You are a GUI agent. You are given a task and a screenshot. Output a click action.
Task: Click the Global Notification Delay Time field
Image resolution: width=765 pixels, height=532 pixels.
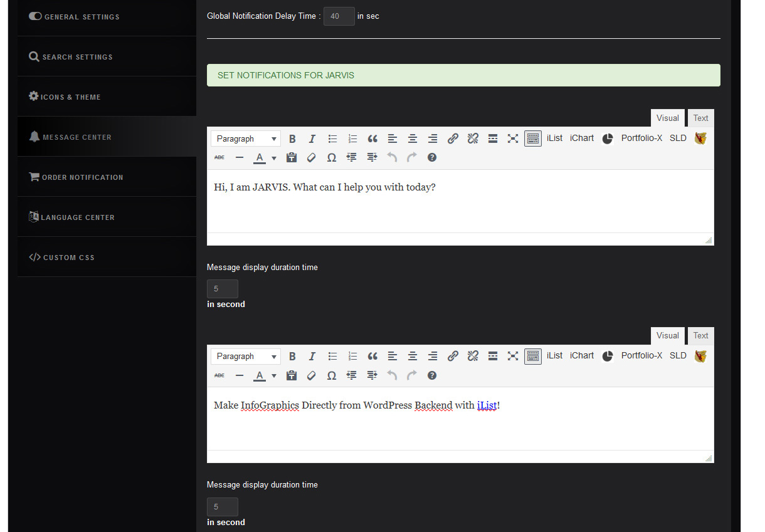[339, 16]
